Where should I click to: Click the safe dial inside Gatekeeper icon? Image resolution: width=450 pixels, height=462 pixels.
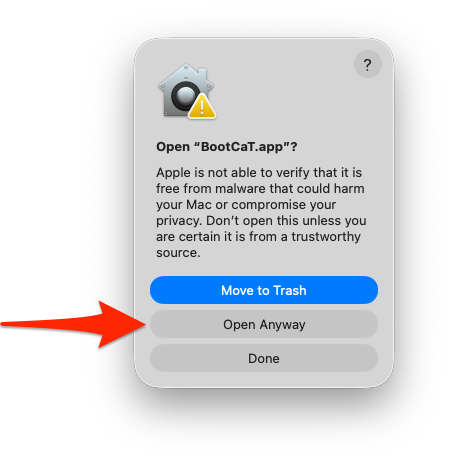pos(185,95)
